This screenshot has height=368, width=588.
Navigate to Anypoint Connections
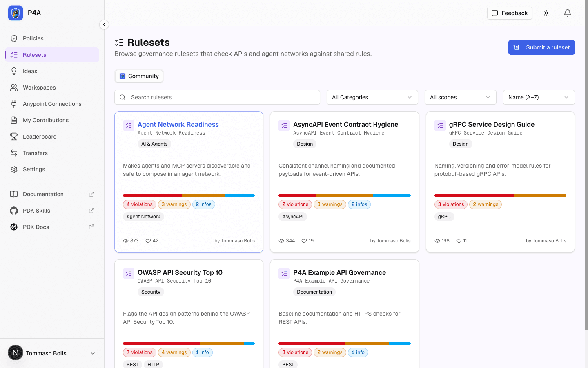coord(52,104)
